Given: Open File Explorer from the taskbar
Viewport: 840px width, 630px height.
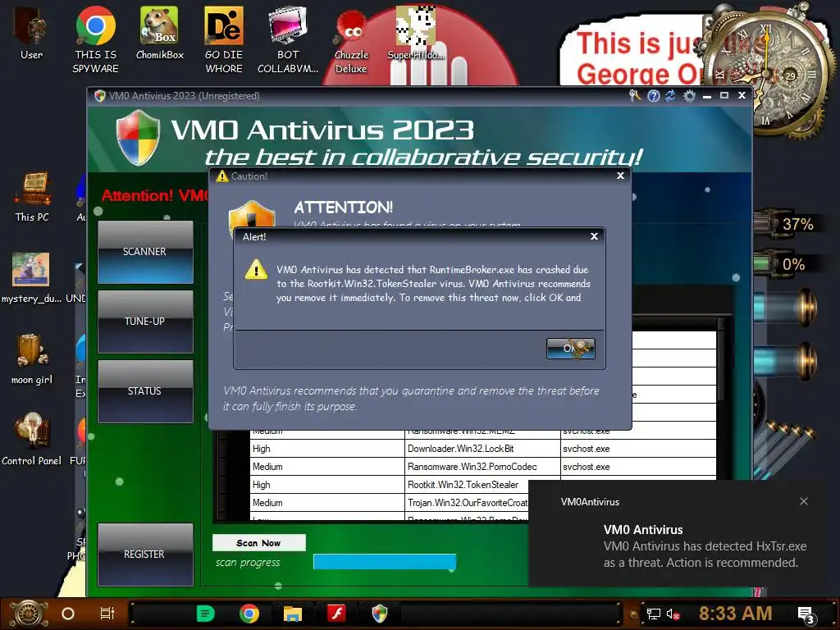Looking at the screenshot, I should click(x=293, y=614).
